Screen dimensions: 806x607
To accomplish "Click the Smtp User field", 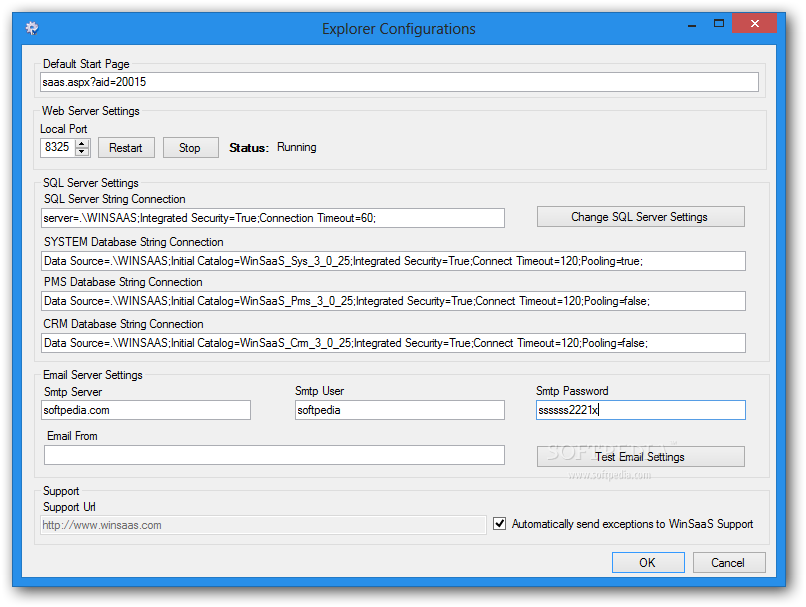I will pyautogui.click(x=399, y=410).
